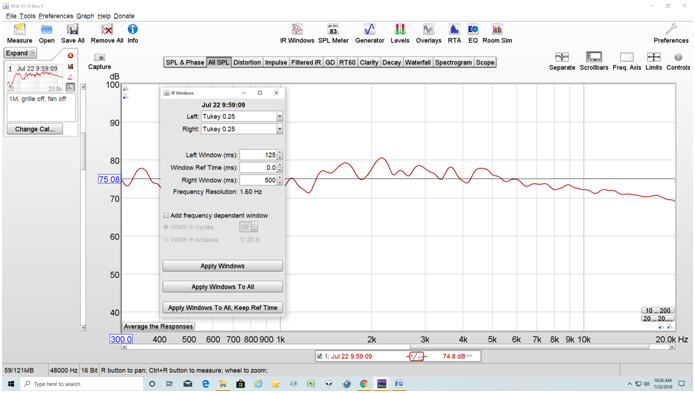Open the EQ window
This screenshot has width=695, height=393.
pos(473,34)
